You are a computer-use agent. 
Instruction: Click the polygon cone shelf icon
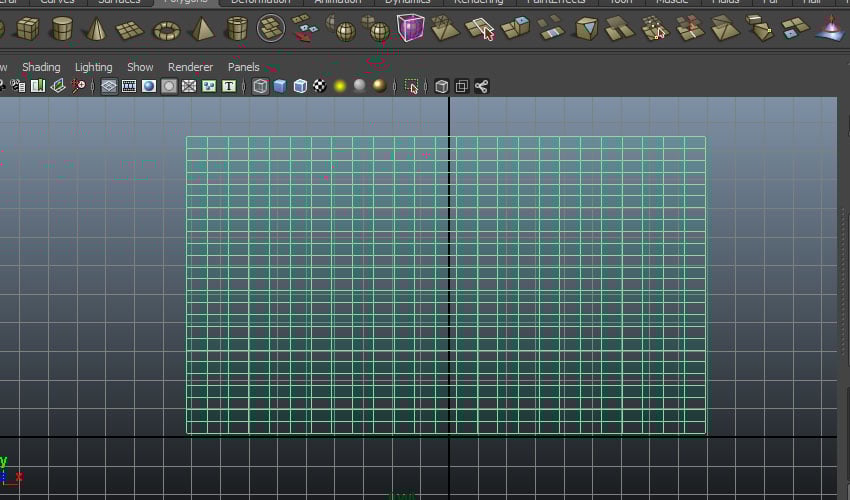point(97,29)
